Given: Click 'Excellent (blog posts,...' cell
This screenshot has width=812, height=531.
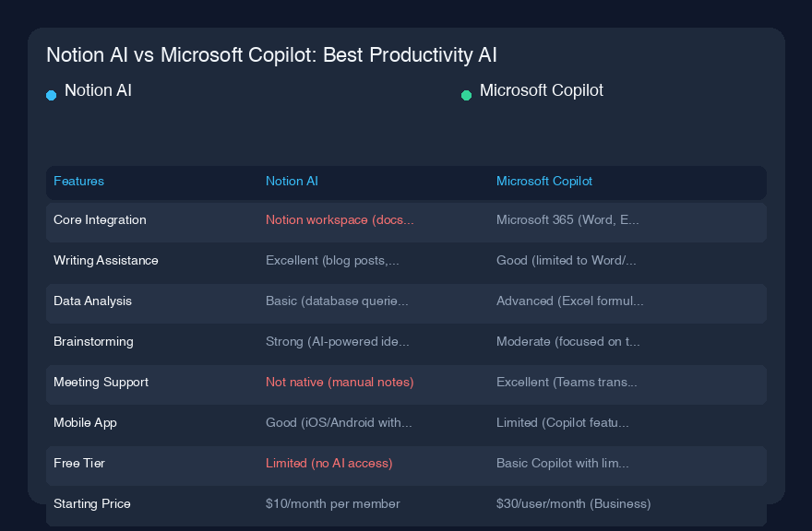Looking at the screenshot, I should (x=332, y=260).
